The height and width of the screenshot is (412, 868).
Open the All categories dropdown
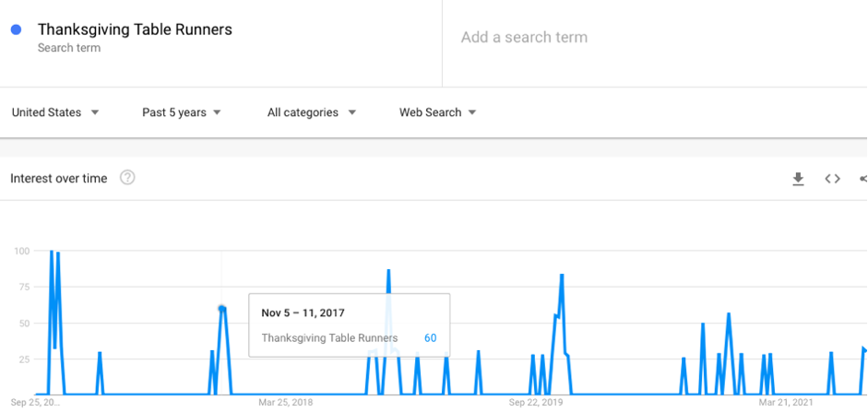(312, 112)
